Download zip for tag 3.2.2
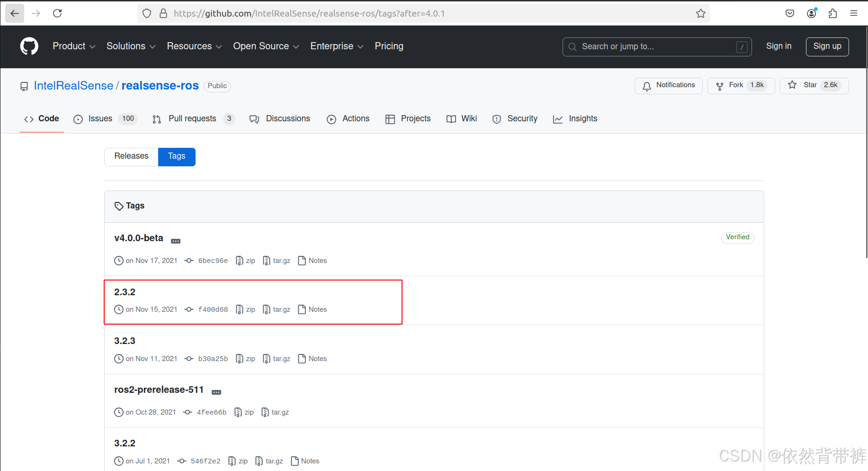Image resolution: width=868 pixels, height=471 pixels. (x=238, y=461)
